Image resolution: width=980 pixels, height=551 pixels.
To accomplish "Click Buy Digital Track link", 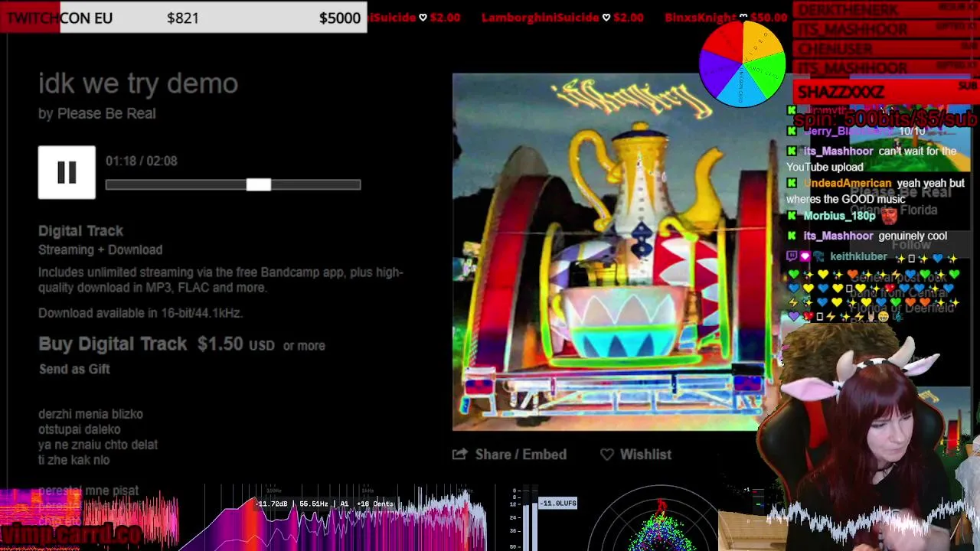I will click(113, 344).
